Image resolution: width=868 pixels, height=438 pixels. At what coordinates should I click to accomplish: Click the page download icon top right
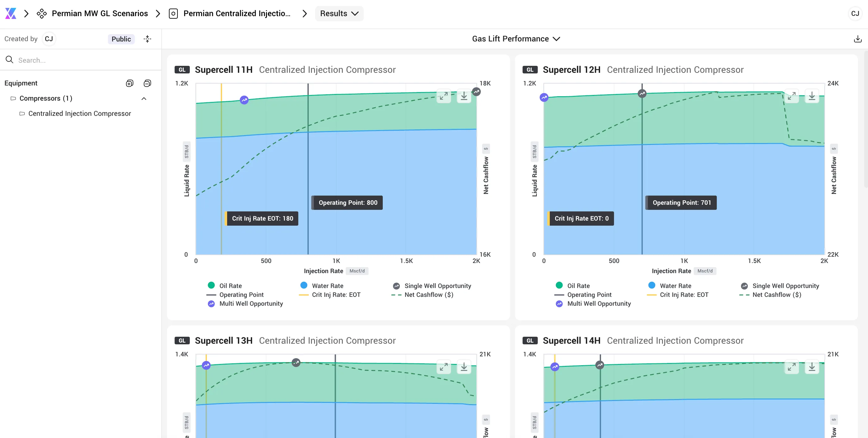(858, 39)
